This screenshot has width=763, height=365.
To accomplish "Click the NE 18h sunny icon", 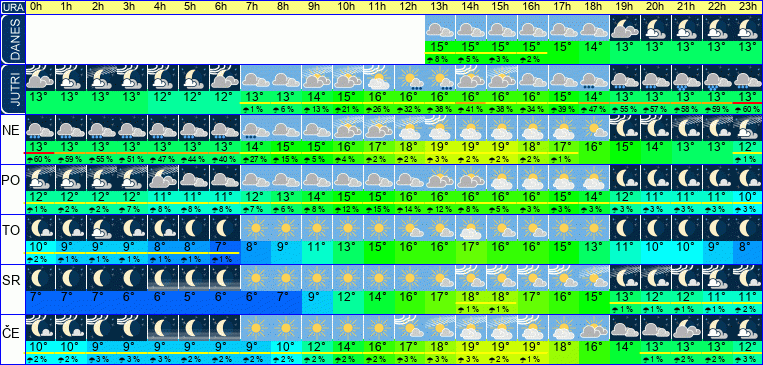I will coord(594,128).
